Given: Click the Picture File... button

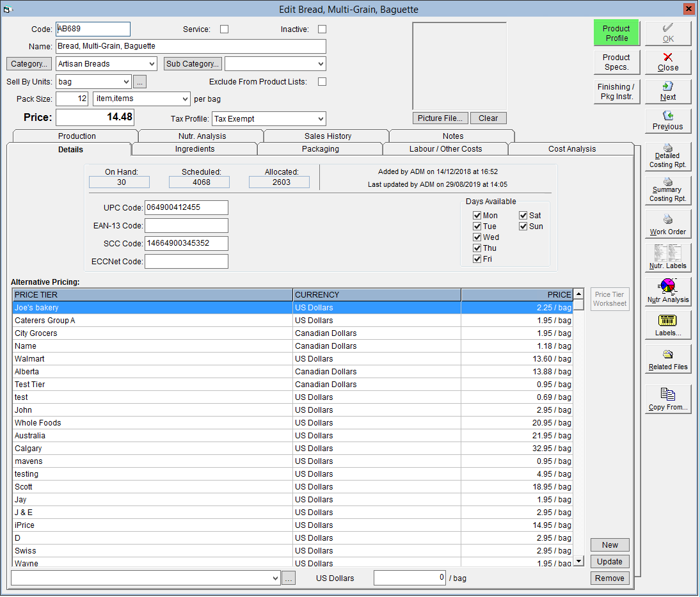Looking at the screenshot, I should [x=440, y=118].
